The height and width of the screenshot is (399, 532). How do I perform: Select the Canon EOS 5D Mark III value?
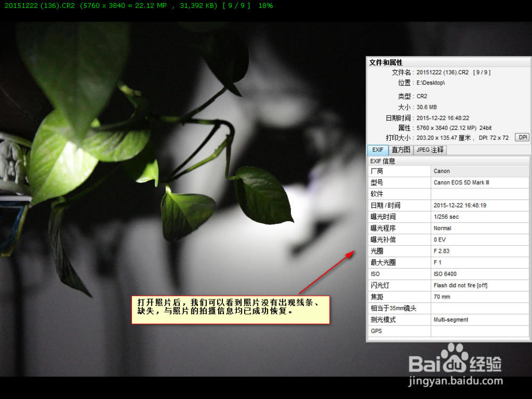461,182
